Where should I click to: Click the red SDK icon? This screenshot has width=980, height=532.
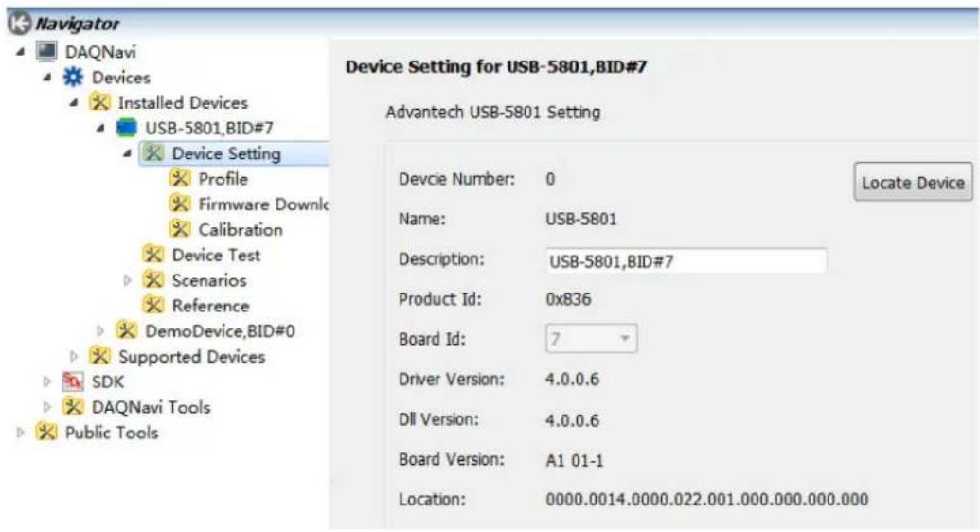(73, 381)
